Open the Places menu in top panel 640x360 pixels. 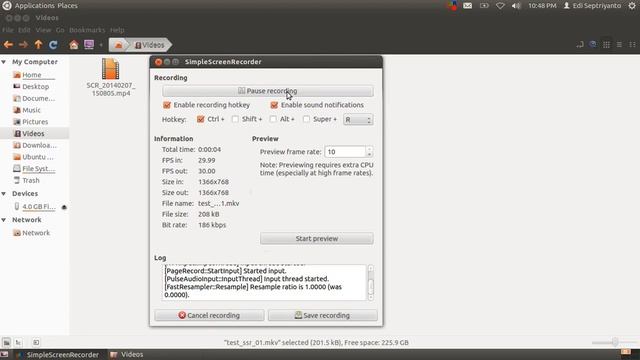67,6
